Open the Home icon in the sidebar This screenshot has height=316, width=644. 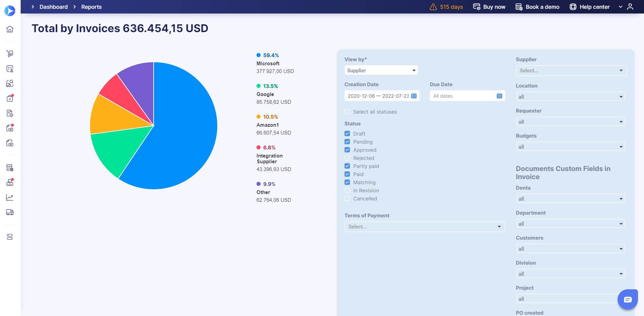(10, 29)
